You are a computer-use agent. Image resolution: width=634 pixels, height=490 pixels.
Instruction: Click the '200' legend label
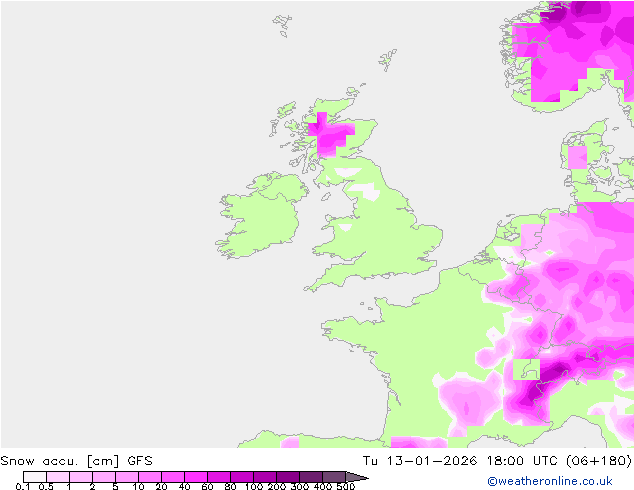[x=277, y=486]
